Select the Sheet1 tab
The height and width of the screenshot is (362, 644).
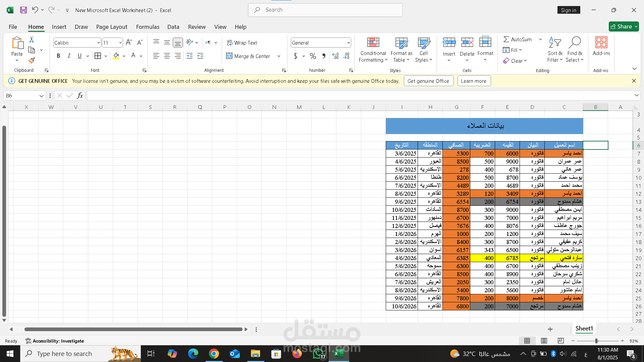[x=584, y=328]
